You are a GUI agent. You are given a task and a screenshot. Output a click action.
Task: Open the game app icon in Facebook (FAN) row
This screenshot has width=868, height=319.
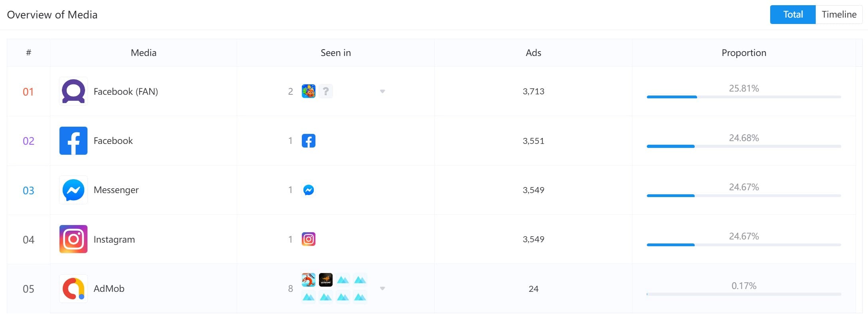tap(309, 91)
